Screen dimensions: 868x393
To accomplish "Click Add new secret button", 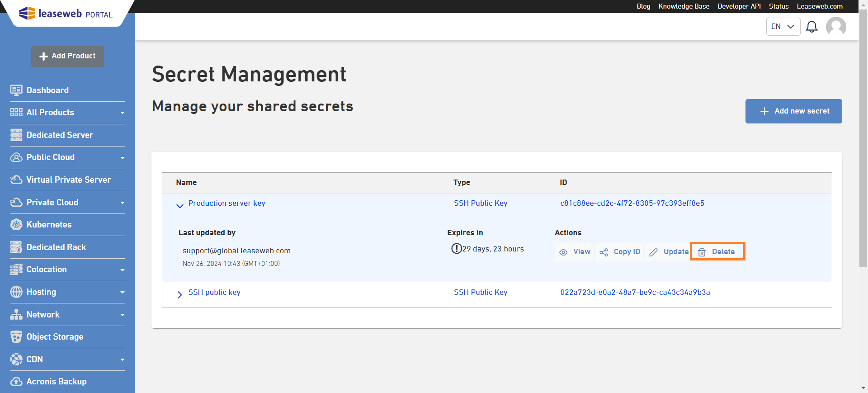I will coord(793,111).
